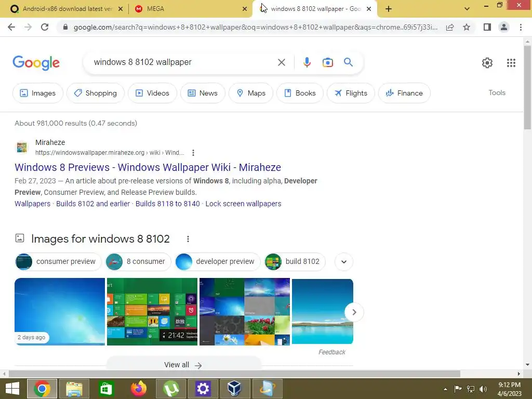The height and width of the screenshot is (399, 532).
Task: Open the Chrome profile avatar menu
Action: [x=504, y=27]
